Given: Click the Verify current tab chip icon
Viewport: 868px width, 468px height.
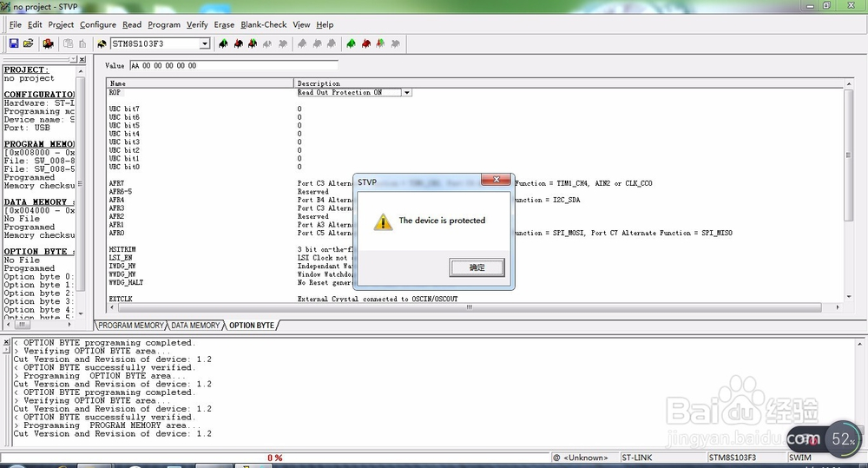Looking at the screenshot, I should [253, 43].
